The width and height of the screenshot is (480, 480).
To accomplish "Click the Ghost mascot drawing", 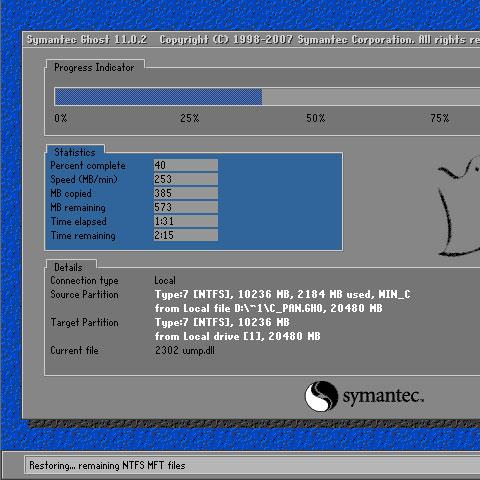I will (x=459, y=206).
